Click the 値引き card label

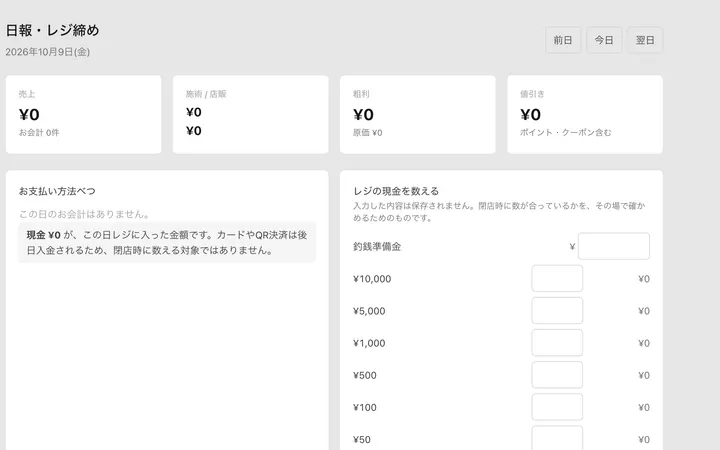532,94
